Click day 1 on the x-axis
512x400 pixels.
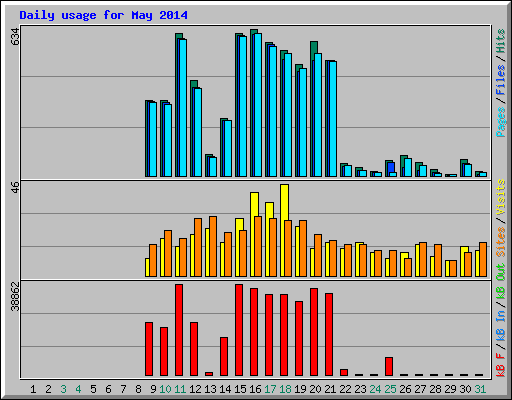(x=33, y=389)
